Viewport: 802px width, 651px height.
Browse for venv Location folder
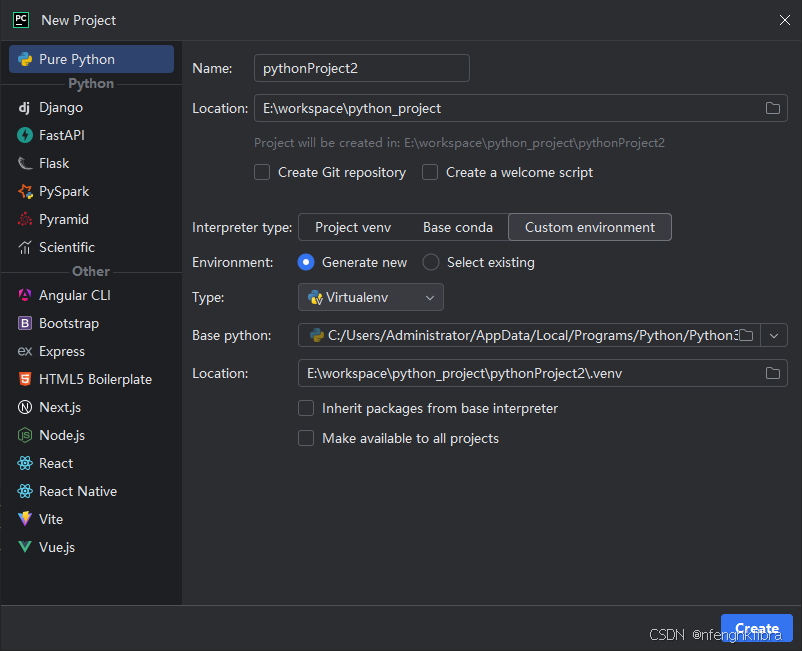tap(772, 373)
